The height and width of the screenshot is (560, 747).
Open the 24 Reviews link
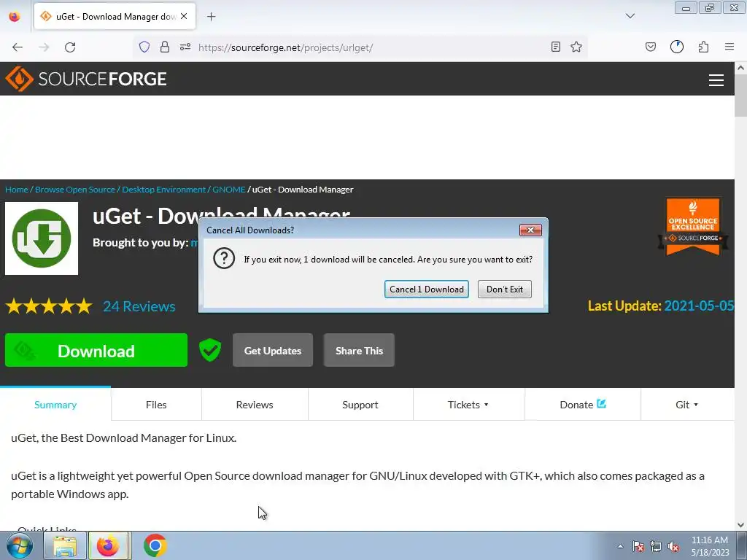[x=139, y=306]
